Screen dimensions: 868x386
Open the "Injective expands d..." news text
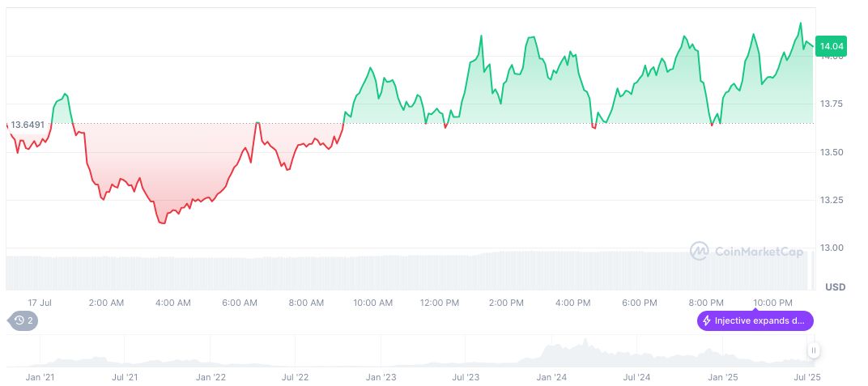[759, 320]
